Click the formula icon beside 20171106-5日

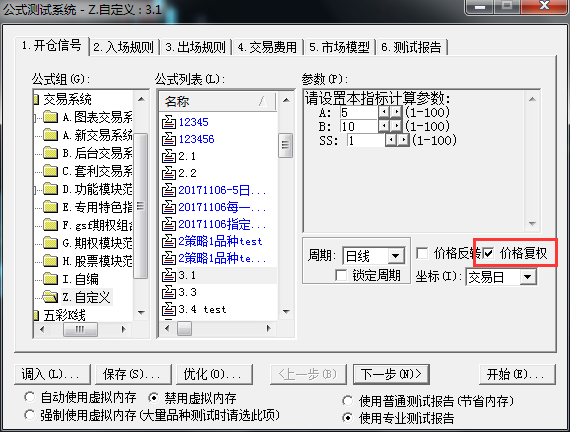tap(169, 190)
